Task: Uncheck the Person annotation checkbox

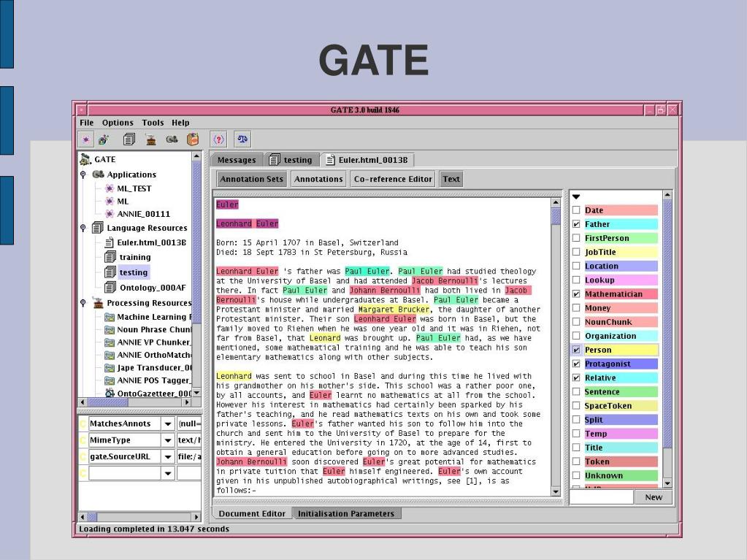Action: 576,350
